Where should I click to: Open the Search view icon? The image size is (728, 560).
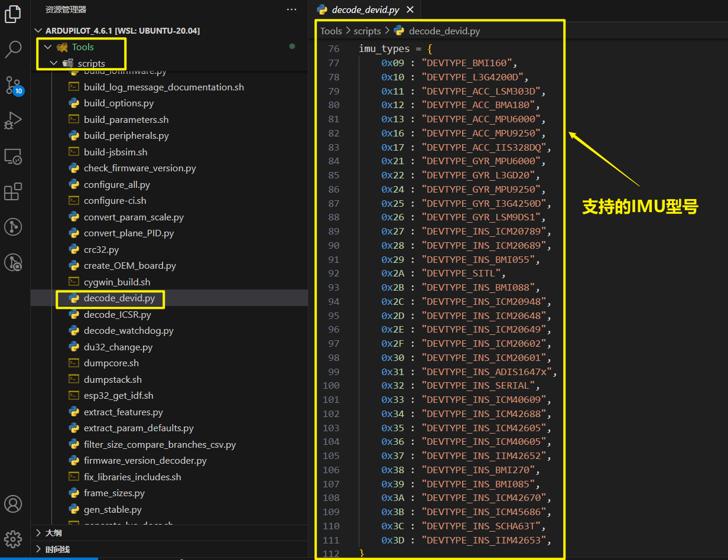point(13,50)
